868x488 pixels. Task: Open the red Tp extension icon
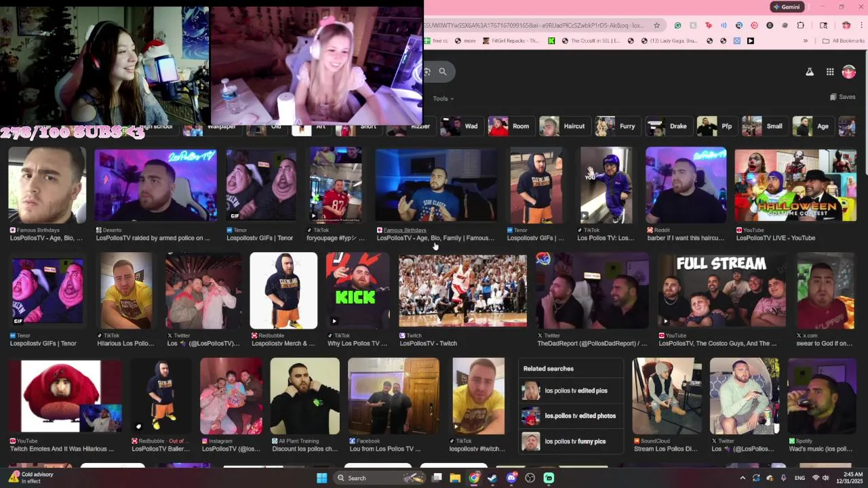pyautogui.click(x=709, y=26)
